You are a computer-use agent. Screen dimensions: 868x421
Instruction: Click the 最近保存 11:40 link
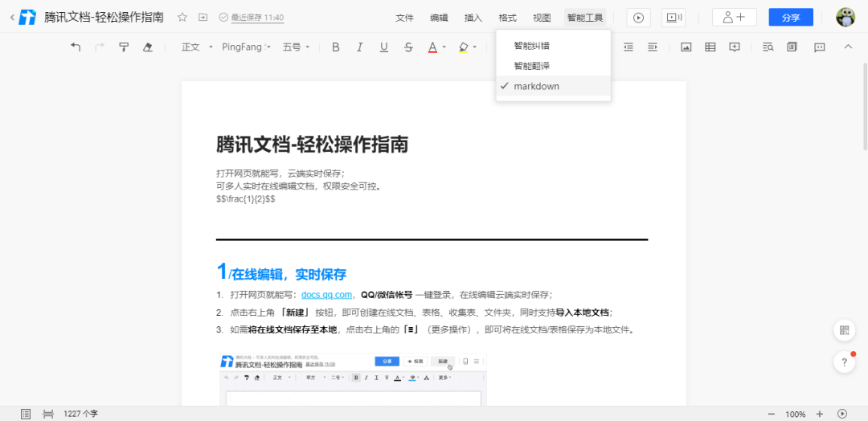(x=257, y=18)
